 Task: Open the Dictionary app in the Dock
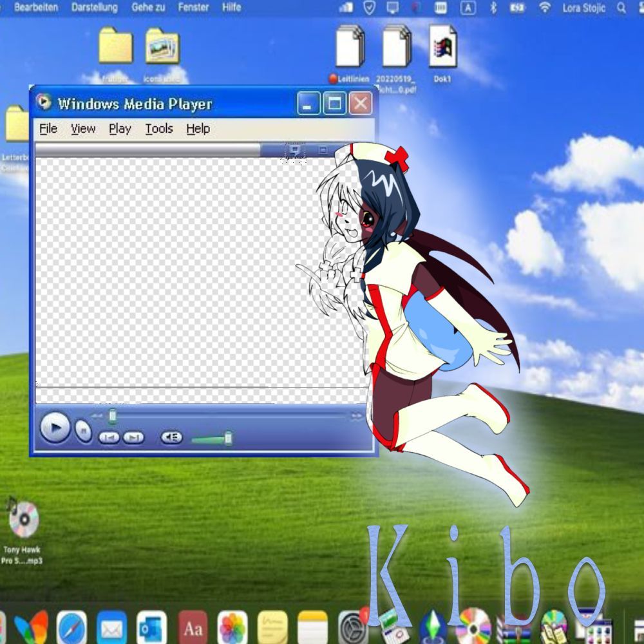[x=193, y=627]
